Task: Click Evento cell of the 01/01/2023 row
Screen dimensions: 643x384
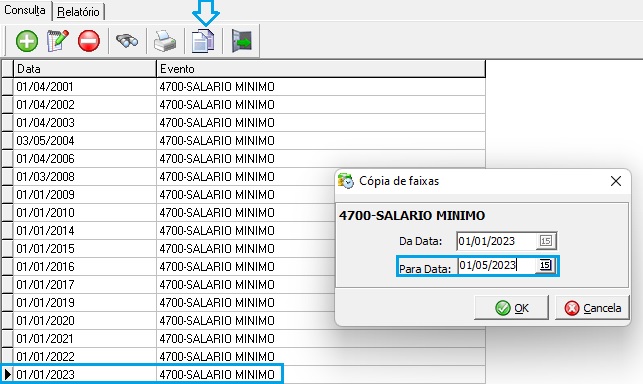Action: tap(321, 375)
